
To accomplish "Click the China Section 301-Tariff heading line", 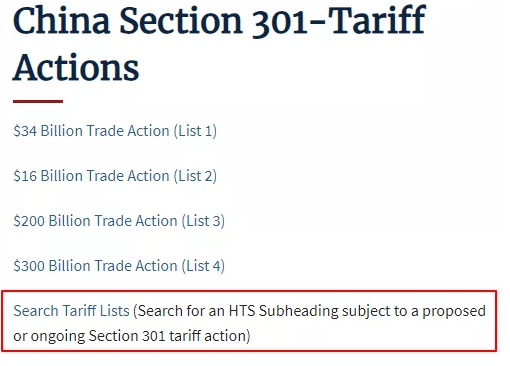I will pos(220,21).
